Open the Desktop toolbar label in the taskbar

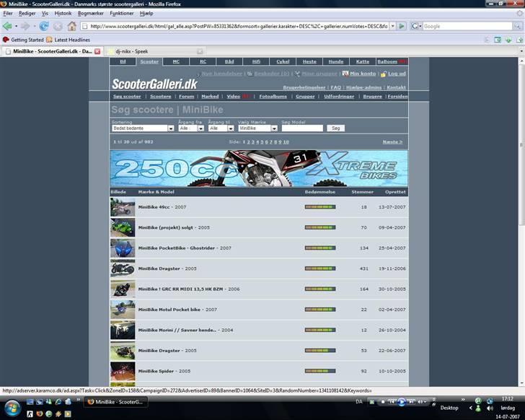coord(449,408)
